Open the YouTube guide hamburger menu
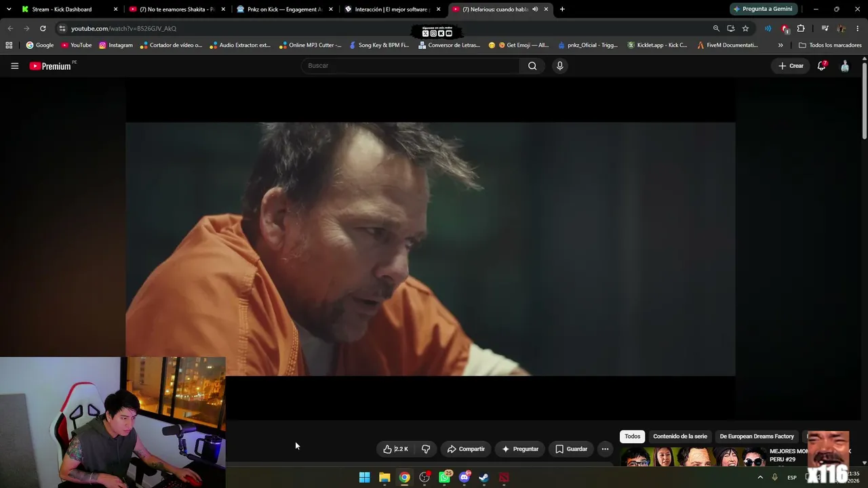Image resolution: width=868 pixels, height=488 pixels. (14, 66)
